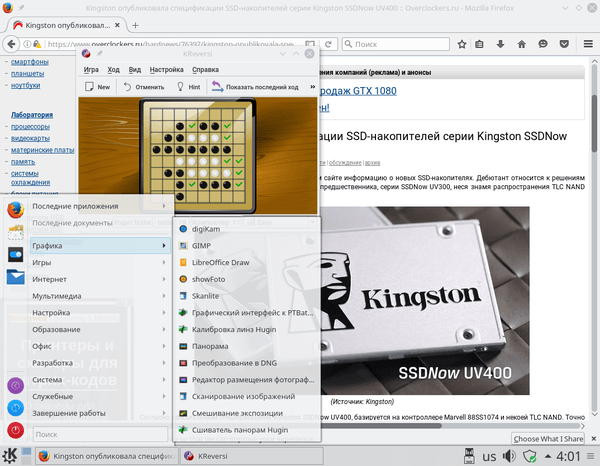Viewport: 600px width, 466px height.
Task: Open Firefox hamburger menu
Action: (x=587, y=44)
